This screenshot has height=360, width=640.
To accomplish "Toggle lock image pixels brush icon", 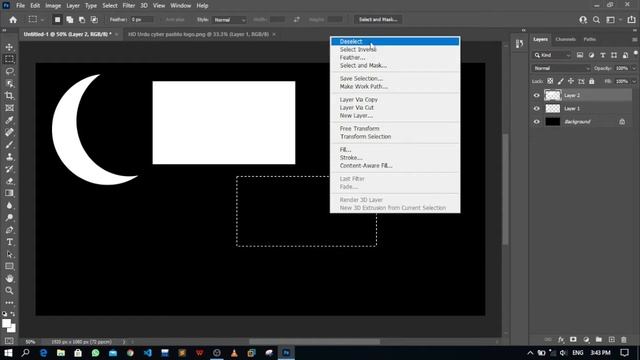I will click(x=561, y=81).
